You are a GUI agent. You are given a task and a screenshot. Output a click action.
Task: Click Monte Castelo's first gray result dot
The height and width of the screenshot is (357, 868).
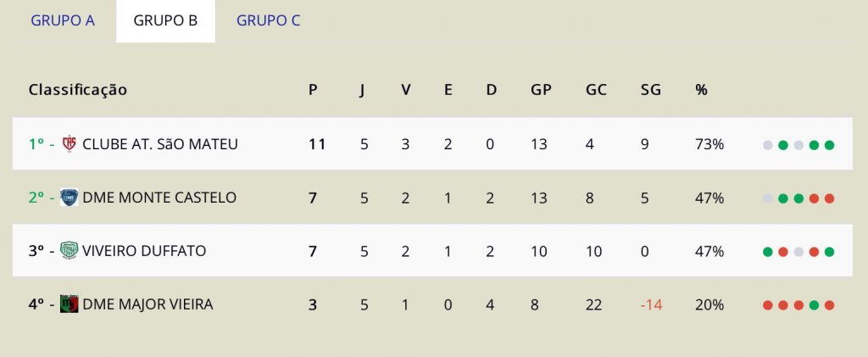click(x=767, y=198)
